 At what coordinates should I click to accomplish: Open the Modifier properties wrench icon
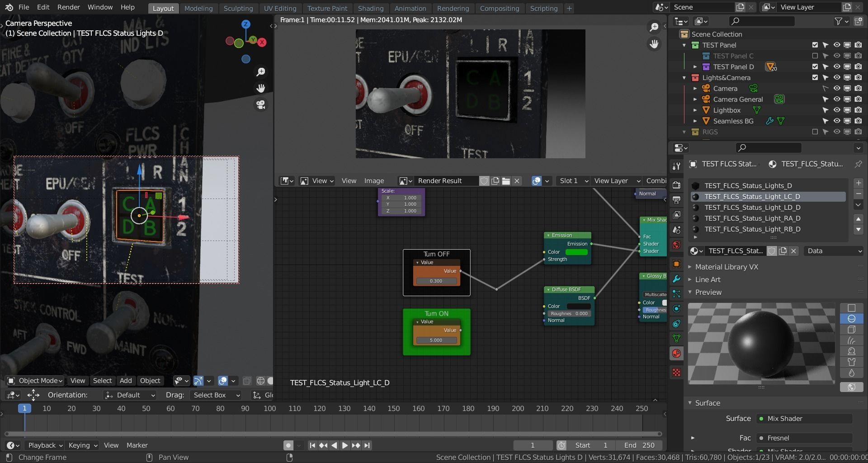coord(676,279)
